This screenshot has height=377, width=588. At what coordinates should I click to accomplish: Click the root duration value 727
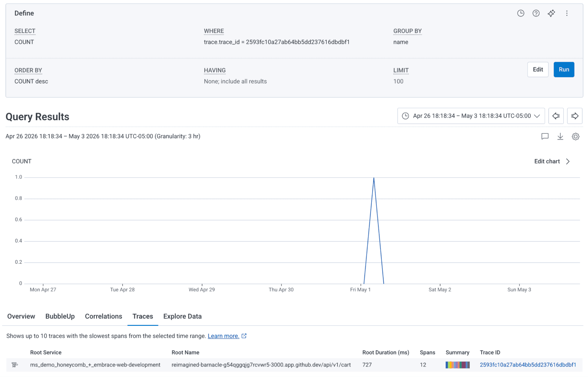point(367,365)
